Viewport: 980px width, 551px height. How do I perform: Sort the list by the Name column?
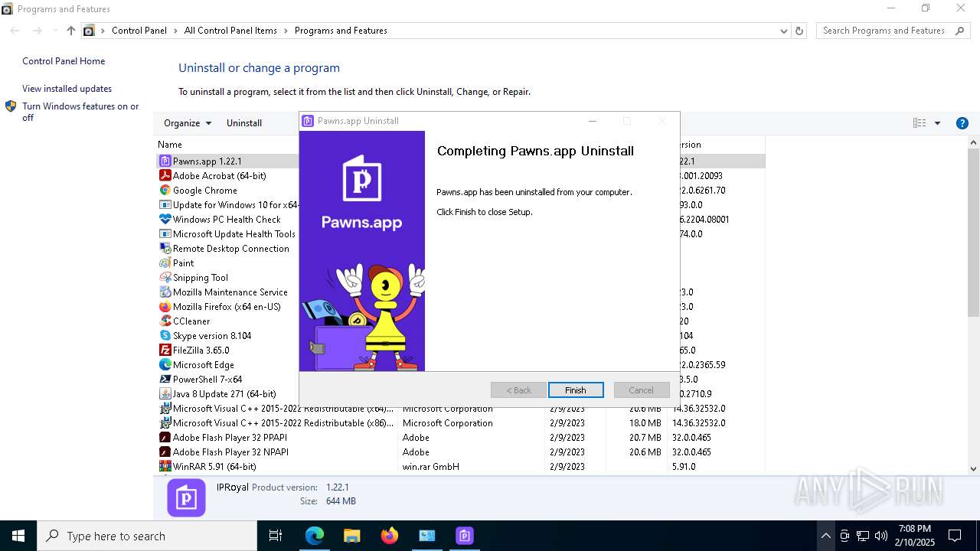[x=170, y=145]
